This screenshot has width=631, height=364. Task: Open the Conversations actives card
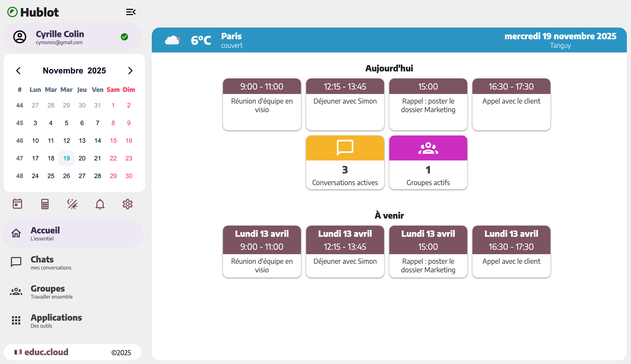pos(345,162)
